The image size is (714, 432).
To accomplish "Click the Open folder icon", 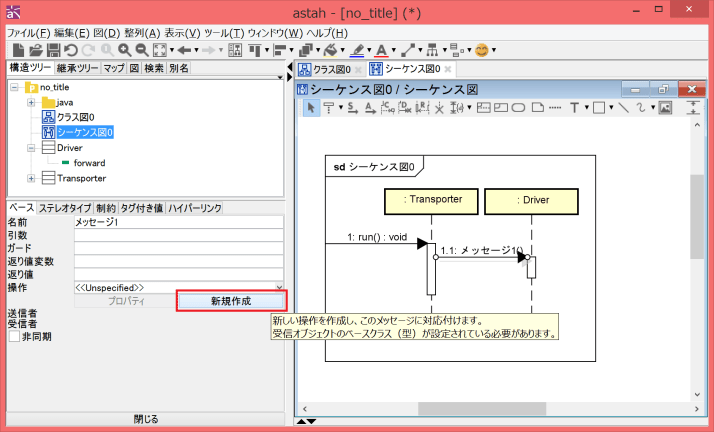I will point(35,50).
